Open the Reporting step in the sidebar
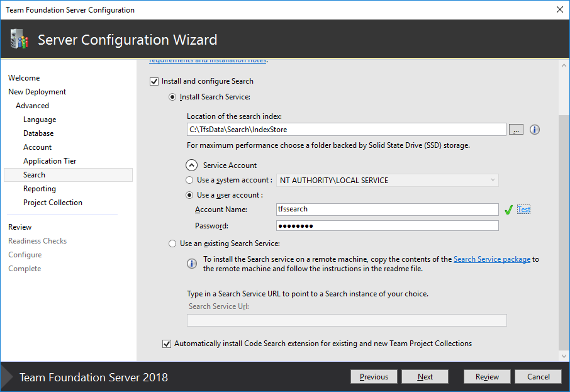Screen dimensions: 570x392 click(x=39, y=188)
